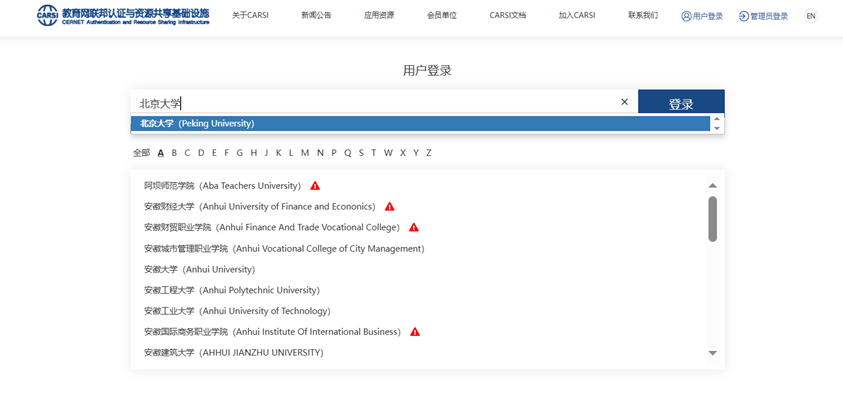The width and height of the screenshot is (843, 411).
Task: Filter universities by letter K
Action: (278, 153)
